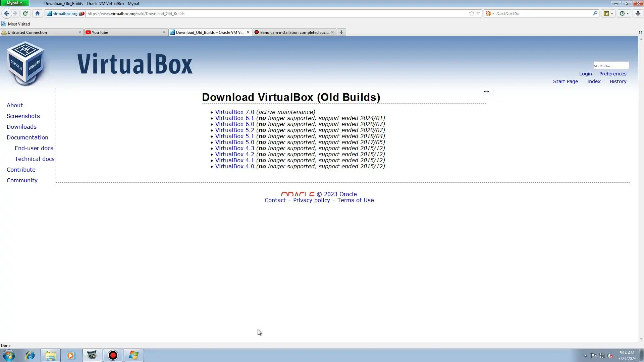Image resolution: width=644 pixels, height=362 pixels.
Task: Click the downloads arrow toolbar icon
Action: tap(638, 13)
